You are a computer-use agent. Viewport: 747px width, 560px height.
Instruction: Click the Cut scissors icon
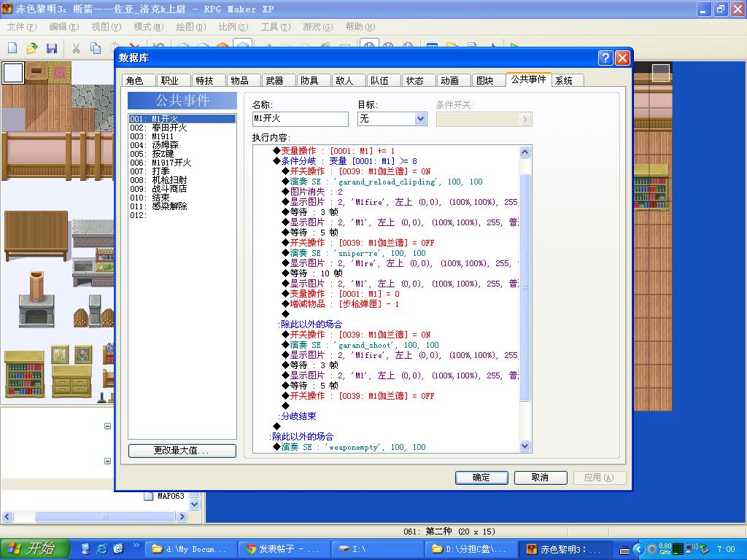(x=76, y=48)
